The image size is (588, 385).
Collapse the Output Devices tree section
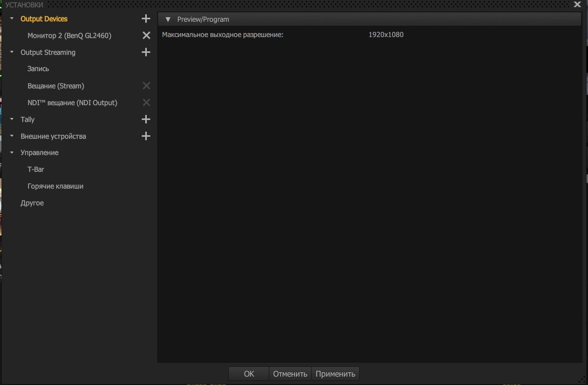[12, 18]
